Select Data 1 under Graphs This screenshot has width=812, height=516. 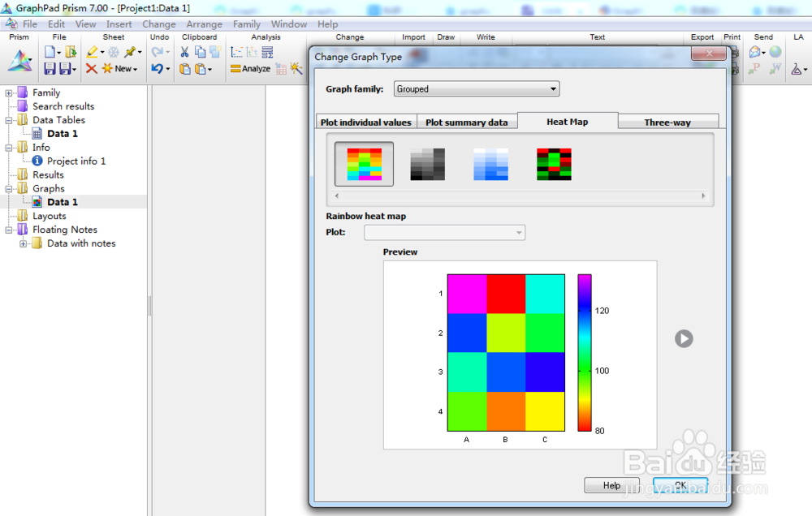pos(63,202)
